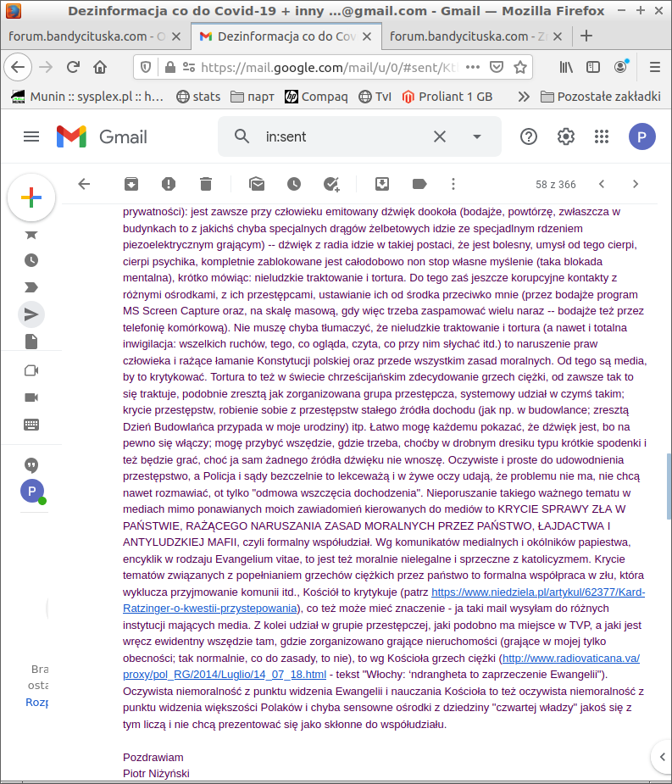Image resolution: width=672 pixels, height=784 pixels.
Task: Open Gmail Help question mark
Action: pos(529,136)
